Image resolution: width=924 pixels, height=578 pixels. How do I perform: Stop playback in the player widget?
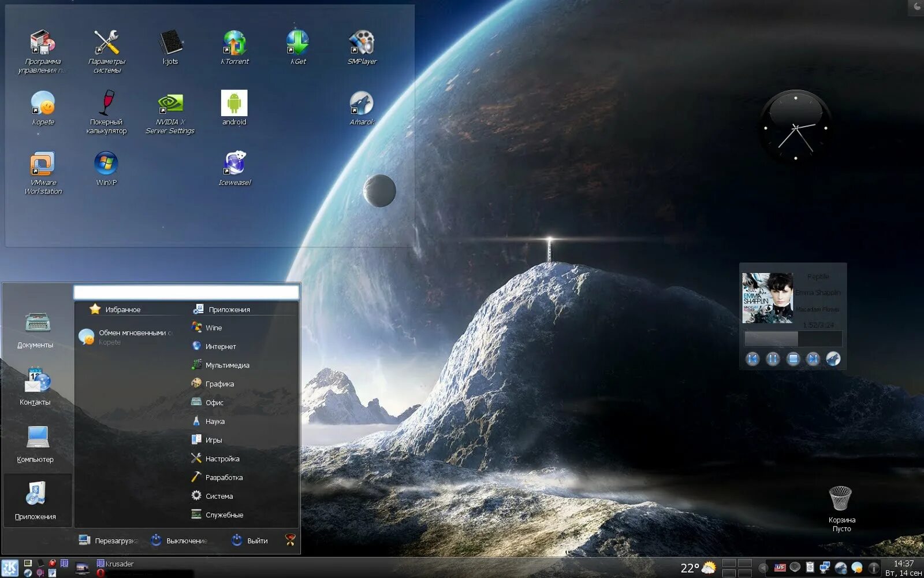(793, 359)
